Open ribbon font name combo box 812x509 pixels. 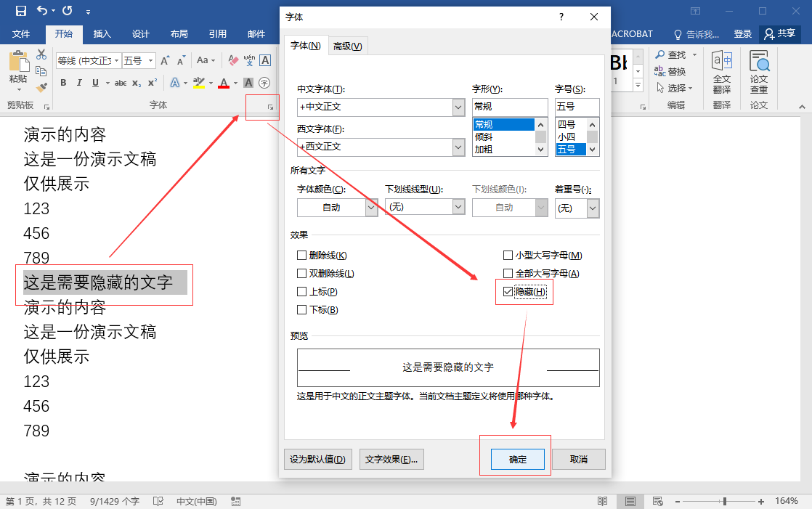pos(89,60)
